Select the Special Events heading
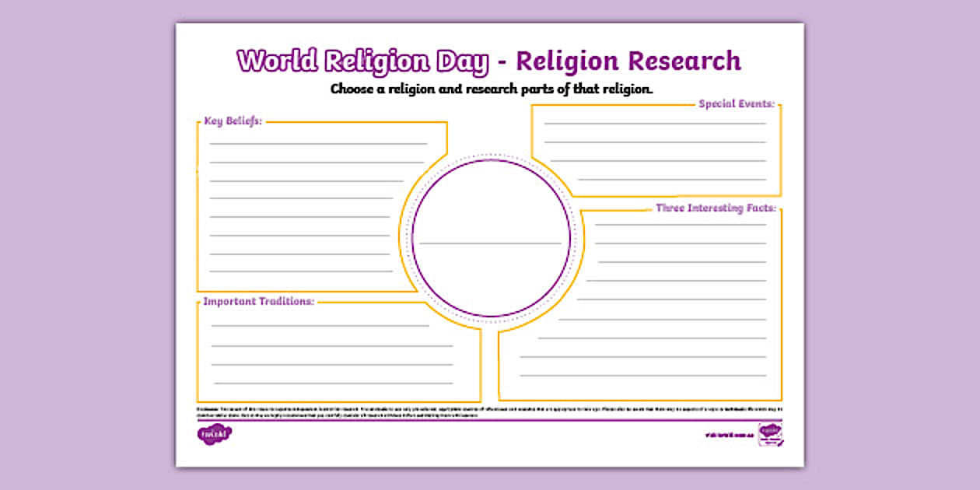Image resolution: width=980 pixels, height=490 pixels. pos(737,103)
